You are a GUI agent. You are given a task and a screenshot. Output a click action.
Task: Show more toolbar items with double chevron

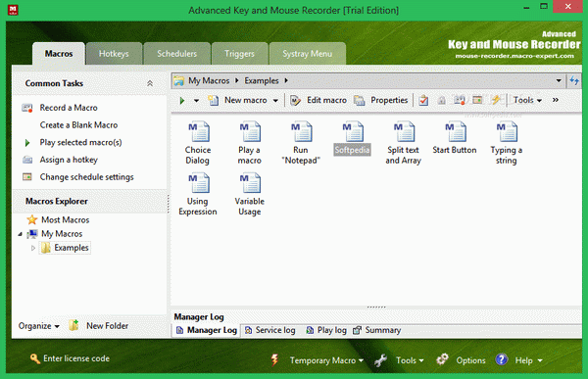pos(556,100)
